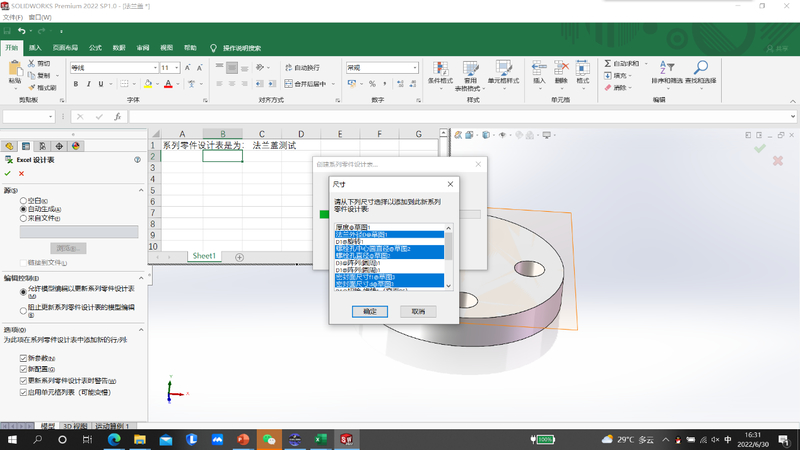Uncheck the new parameters checkbox

coord(23,358)
